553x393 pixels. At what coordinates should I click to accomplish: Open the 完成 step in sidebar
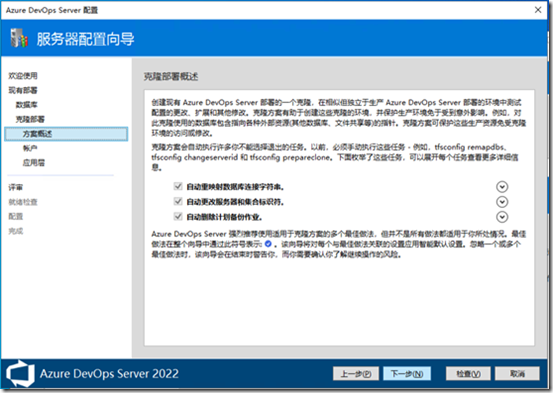(x=16, y=231)
